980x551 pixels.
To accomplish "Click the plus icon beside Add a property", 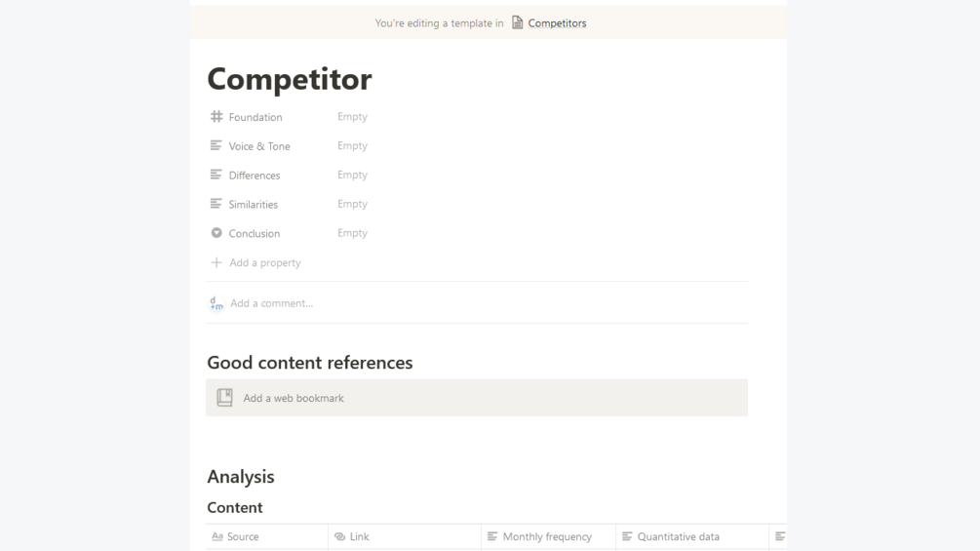I will tap(216, 263).
